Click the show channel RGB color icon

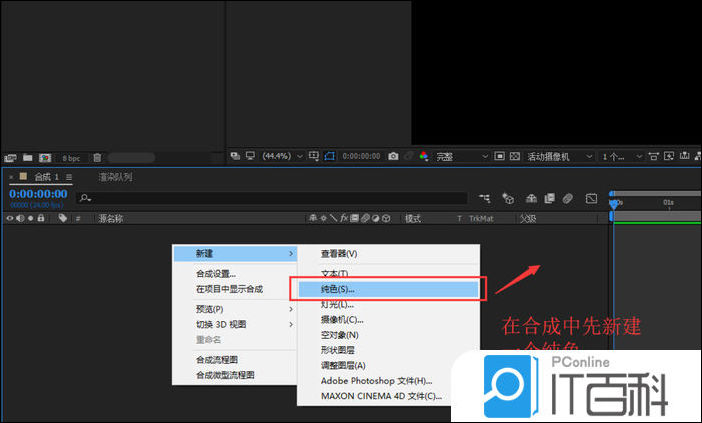click(424, 157)
